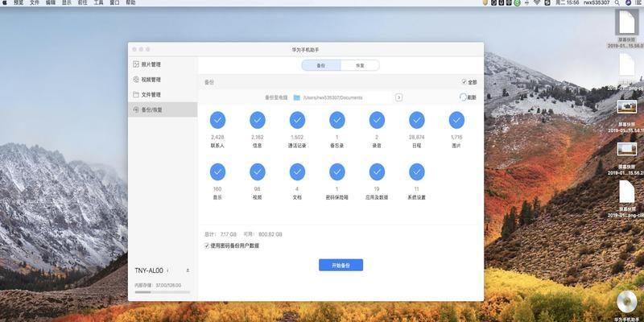Switch to the 恢复 tab
Image resolution: width=644 pixels, height=322 pixels.
click(360, 65)
